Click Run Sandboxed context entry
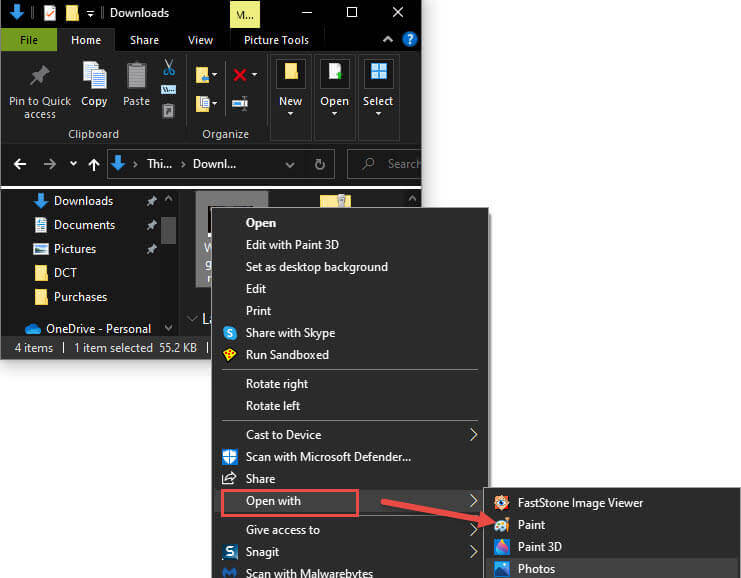Screen dimensions: 741x578 (x=350, y=355)
